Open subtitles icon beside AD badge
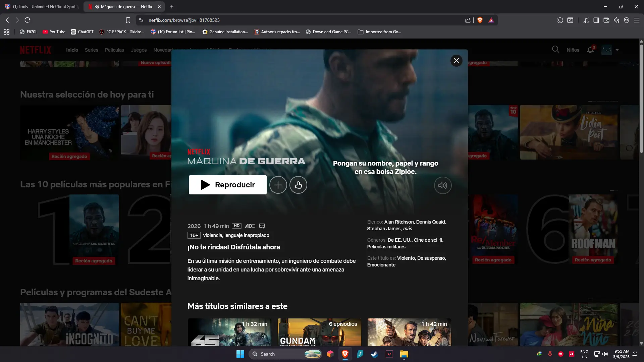This screenshot has width=644, height=362. pos(262,226)
